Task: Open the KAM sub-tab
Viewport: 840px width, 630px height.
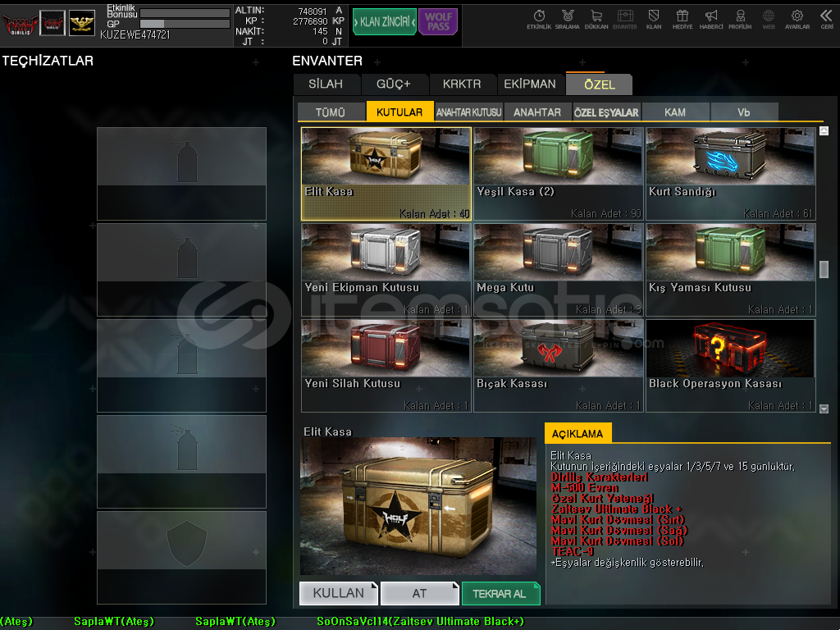Action: [675, 112]
